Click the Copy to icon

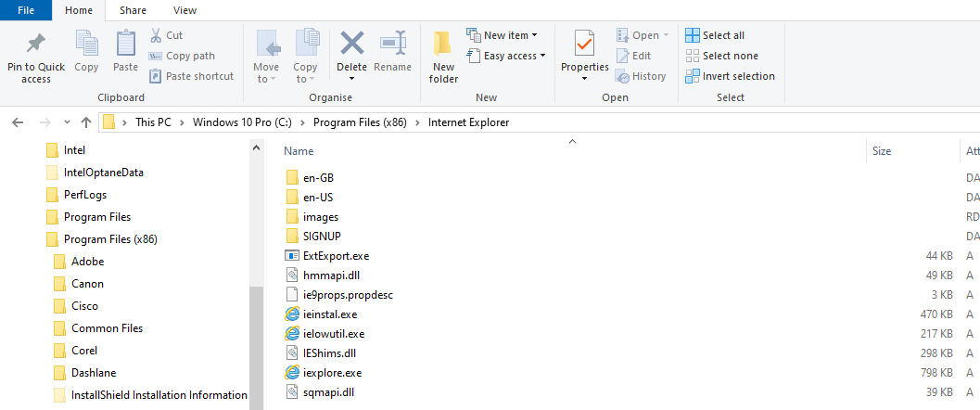click(x=306, y=43)
